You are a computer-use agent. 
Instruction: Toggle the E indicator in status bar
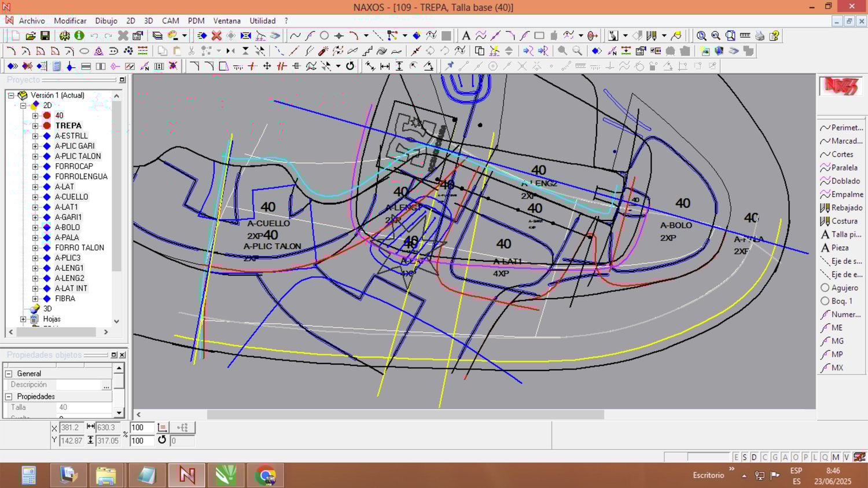click(x=736, y=457)
